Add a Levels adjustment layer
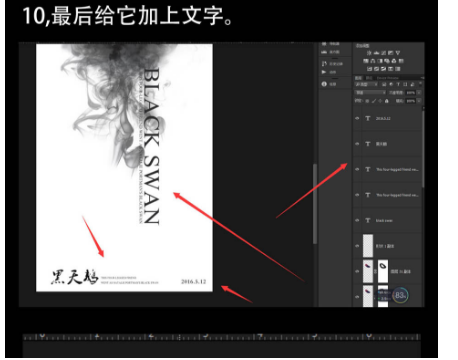Screen dimensions: 458x360 pyautogui.click(x=376, y=53)
